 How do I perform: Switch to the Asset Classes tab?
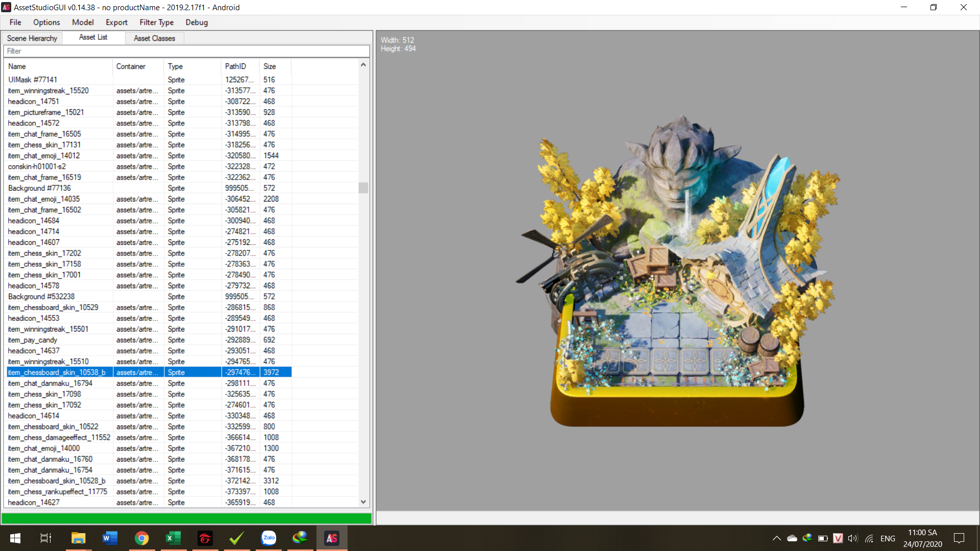click(x=154, y=38)
